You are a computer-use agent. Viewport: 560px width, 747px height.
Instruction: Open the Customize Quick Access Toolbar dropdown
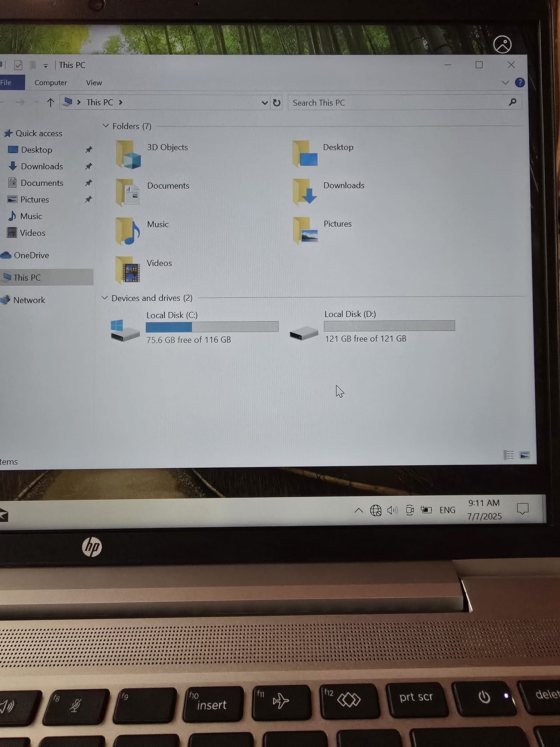click(x=46, y=66)
